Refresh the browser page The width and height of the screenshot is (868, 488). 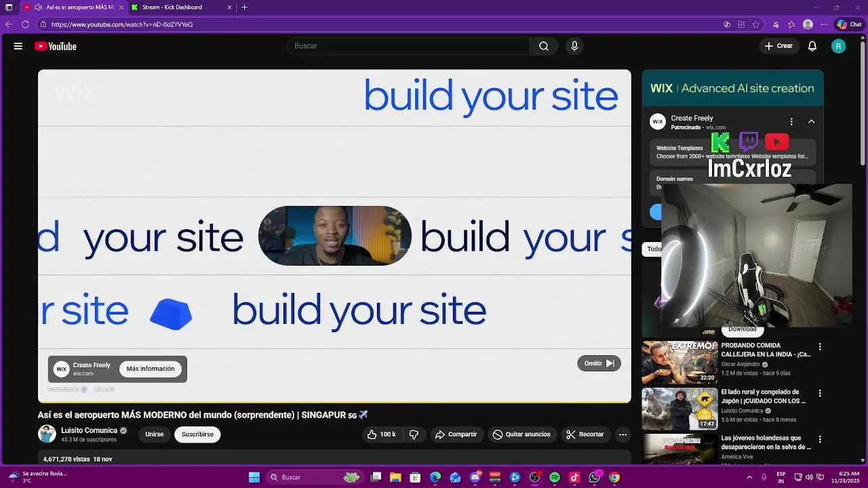coord(25,24)
